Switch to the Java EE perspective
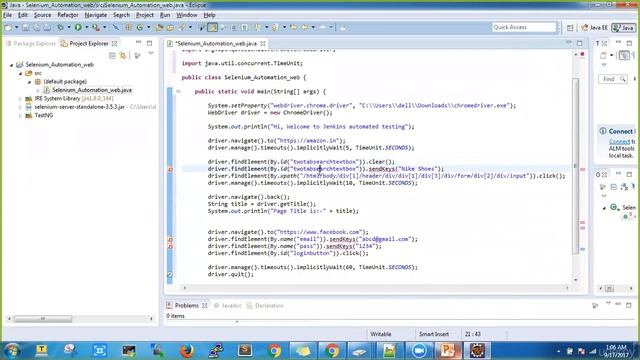 pyautogui.click(x=594, y=27)
